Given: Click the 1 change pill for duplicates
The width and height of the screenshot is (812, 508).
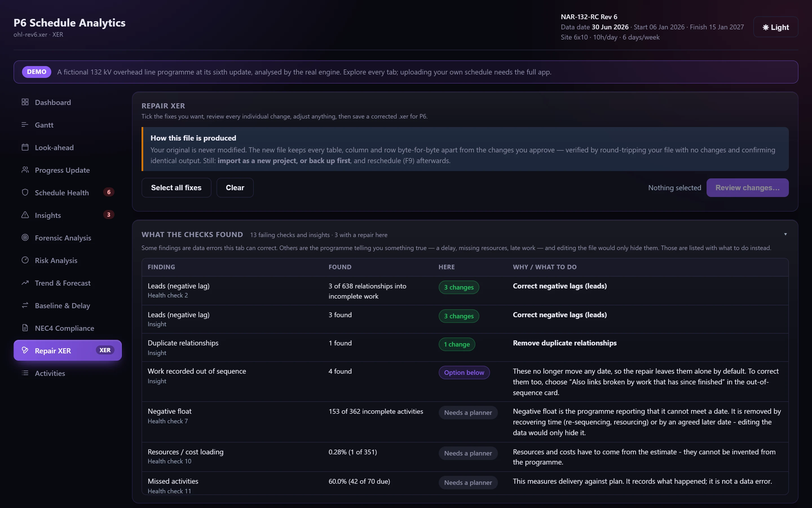Looking at the screenshot, I should click(x=457, y=344).
